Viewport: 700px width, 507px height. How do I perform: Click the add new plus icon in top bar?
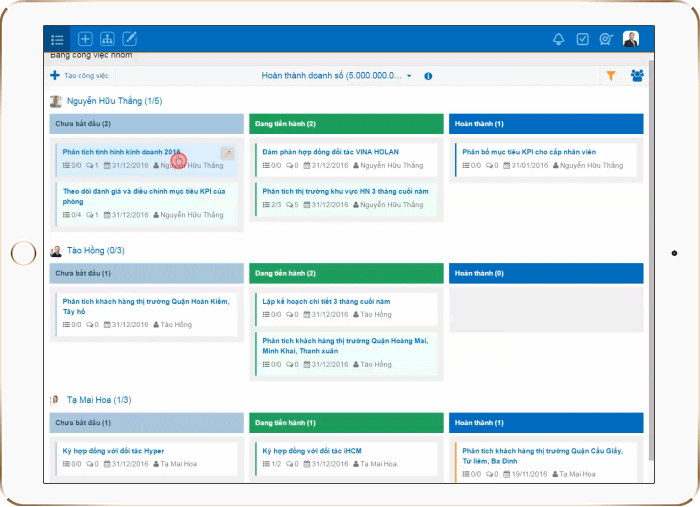coord(85,39)
